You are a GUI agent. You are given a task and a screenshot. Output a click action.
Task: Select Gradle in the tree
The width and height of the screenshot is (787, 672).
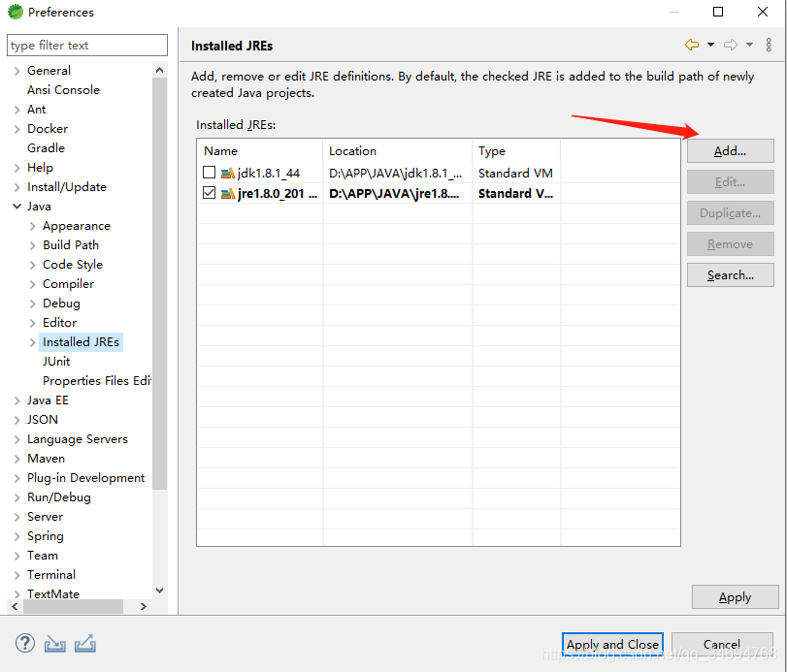click(46, 148)
